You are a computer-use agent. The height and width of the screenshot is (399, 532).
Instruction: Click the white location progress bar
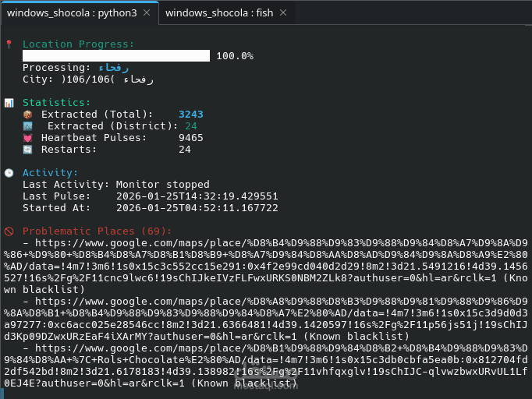pyautogui.click(x=116, y=56)
